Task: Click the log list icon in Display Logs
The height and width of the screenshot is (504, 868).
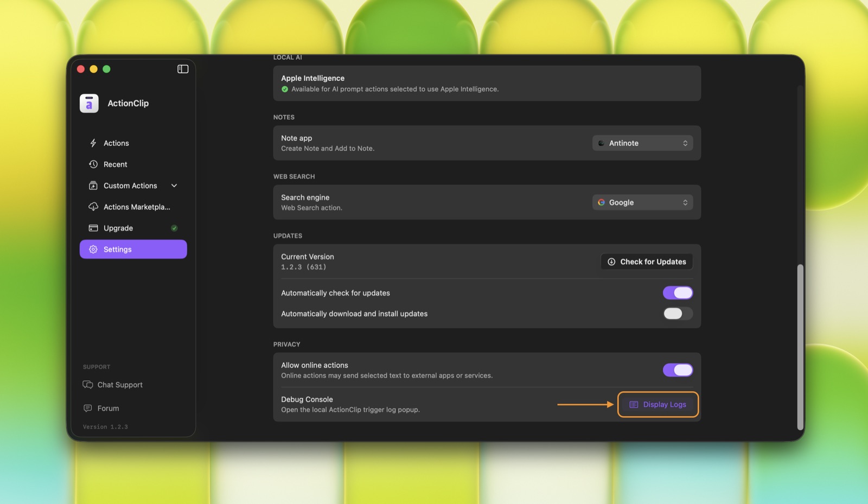Action: point(634,405)
